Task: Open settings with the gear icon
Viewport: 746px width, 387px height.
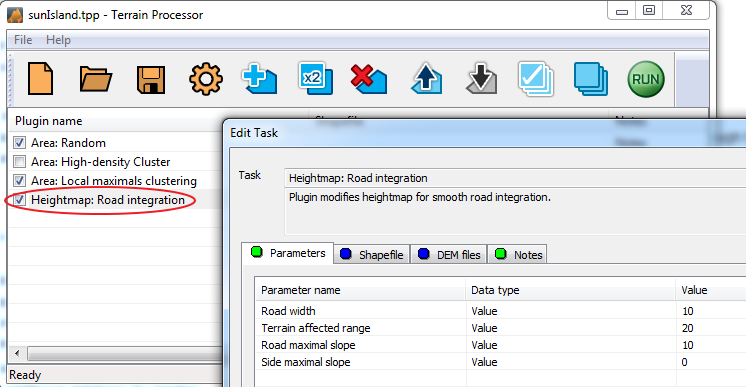Action: tap(206, 79)
